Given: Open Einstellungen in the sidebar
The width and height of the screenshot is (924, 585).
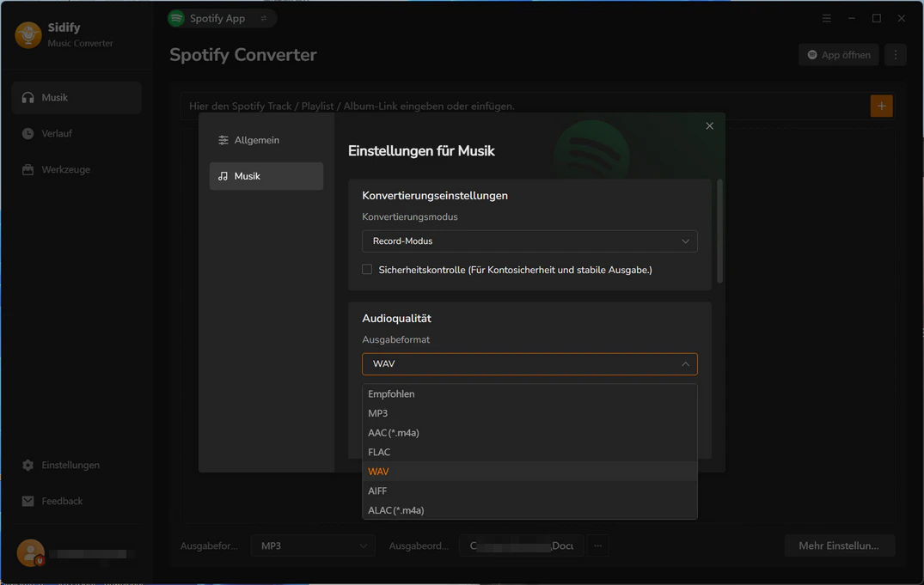Looking at the screenshot, I should tap(76, 466).
